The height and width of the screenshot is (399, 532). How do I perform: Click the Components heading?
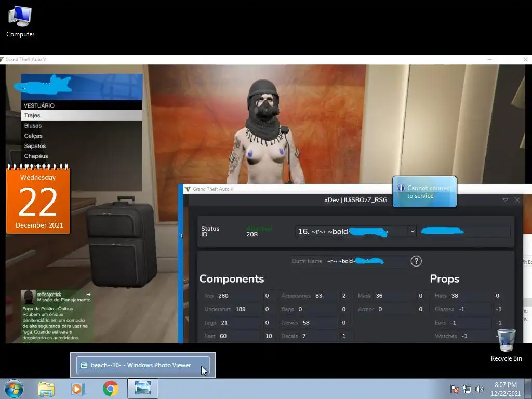pyautogui.click(x=232, y=278)
